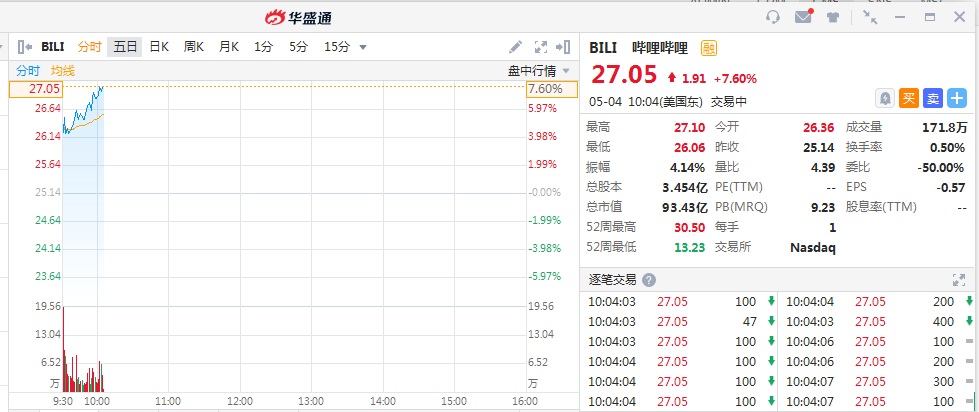
Task: Add BILI to watchlist with plus icon
Action: click(957, 98)
